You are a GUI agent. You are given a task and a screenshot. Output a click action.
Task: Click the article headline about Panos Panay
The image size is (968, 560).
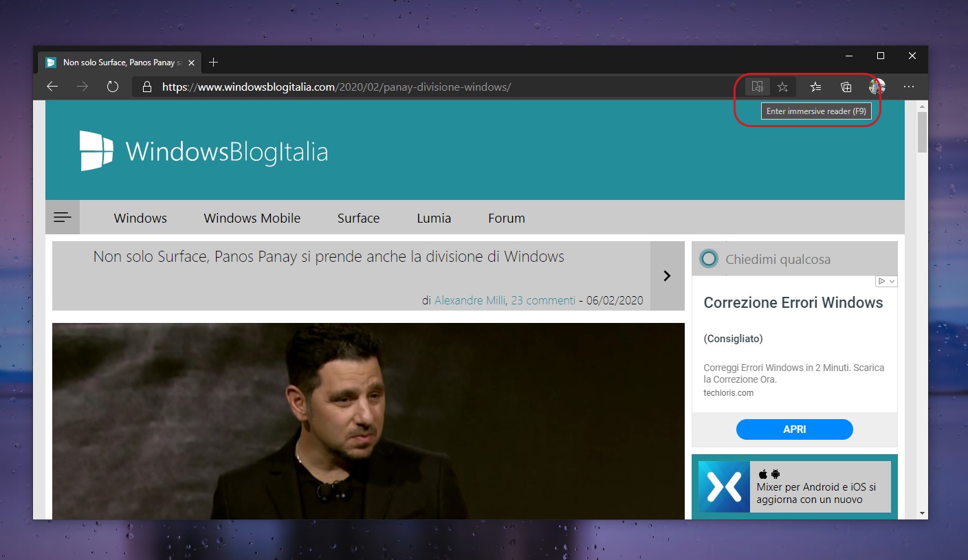329,257
